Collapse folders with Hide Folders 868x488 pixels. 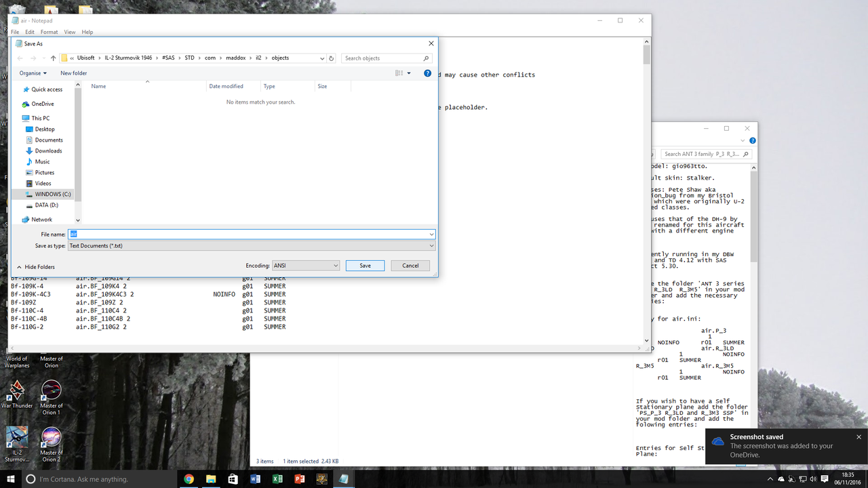35,267
